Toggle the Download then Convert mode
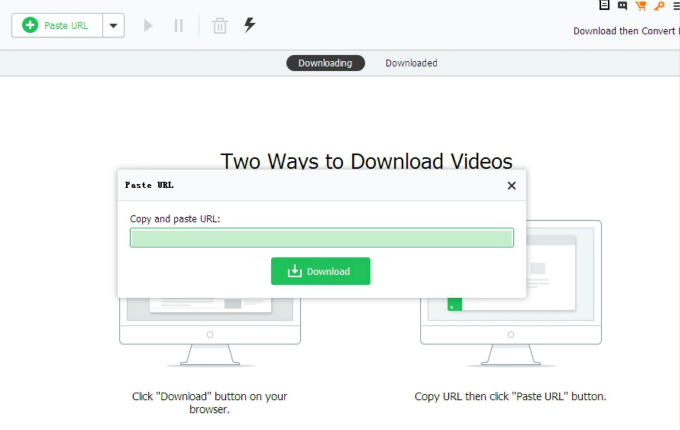This screenshot has height=430, width=680. click(x=625, y=31)
